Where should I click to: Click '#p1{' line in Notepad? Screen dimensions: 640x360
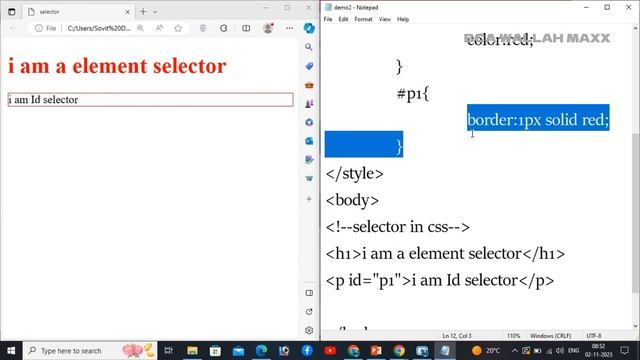click(x=413, y=93)
